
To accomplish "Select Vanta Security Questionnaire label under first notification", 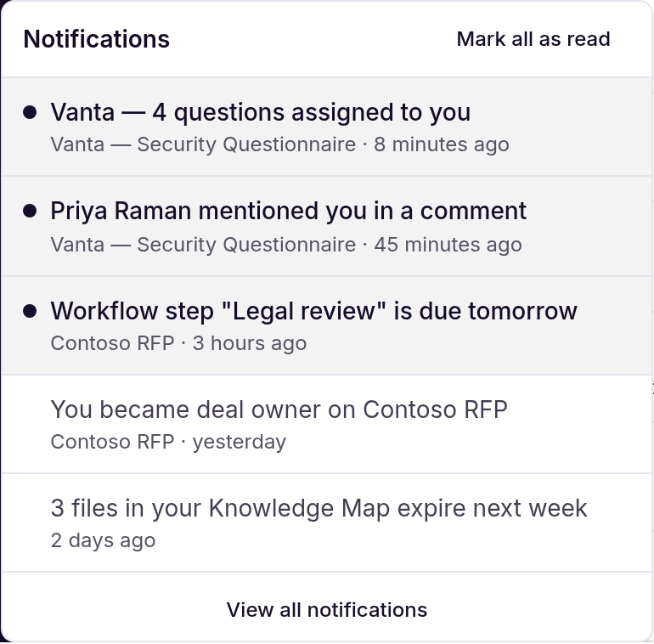I will tap(203, 144).
